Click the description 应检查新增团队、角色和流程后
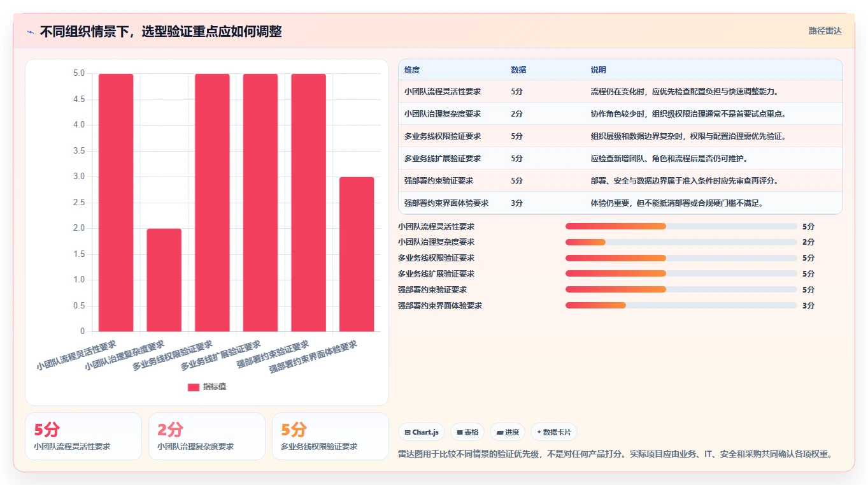Image resolution: width=868 pixels, height=485 pixels. point(669,159)
